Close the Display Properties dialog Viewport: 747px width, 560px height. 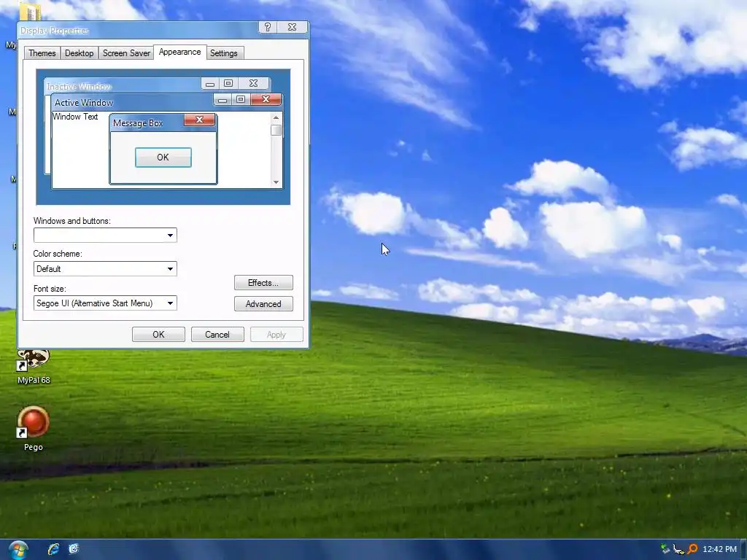tap(293, 27)
